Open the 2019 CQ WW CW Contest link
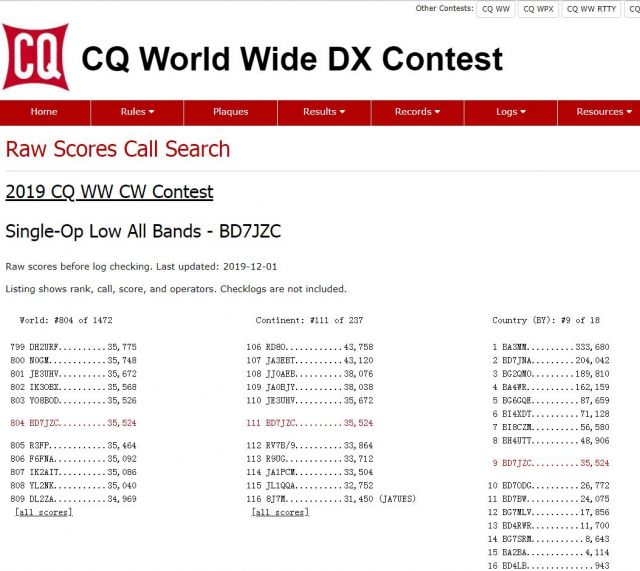640x571 pixels. (x=109, y=192)
